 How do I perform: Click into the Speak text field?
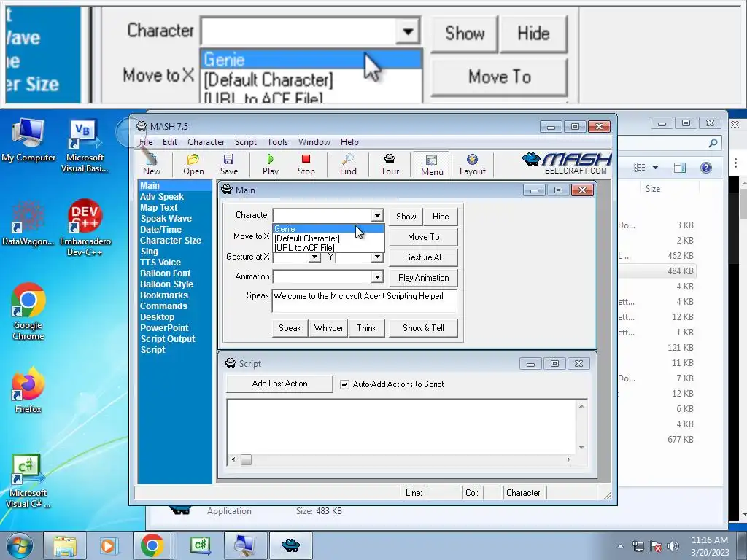coord(365,300)
